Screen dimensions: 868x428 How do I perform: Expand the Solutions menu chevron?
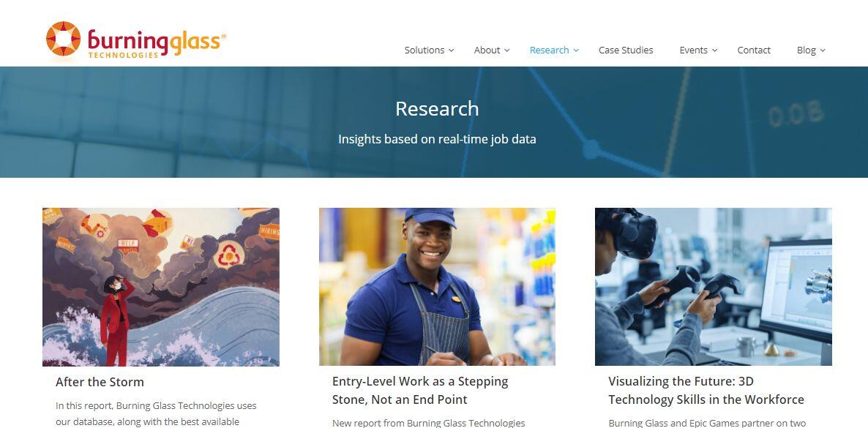pyautogui.click(x=451, y=50)
